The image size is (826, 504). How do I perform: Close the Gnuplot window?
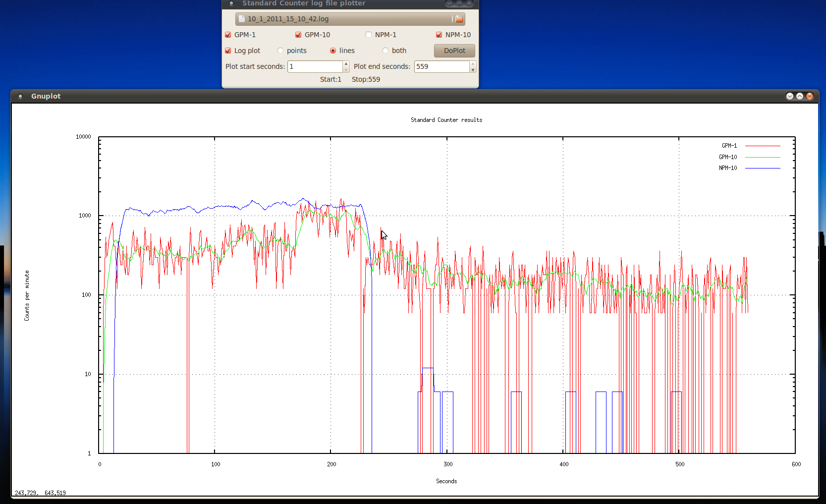[810, 96]
